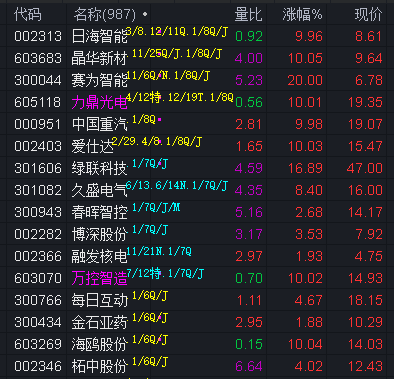
Task: Click the 10.05 gain of 晶华新材
Action: coord(305,58)
